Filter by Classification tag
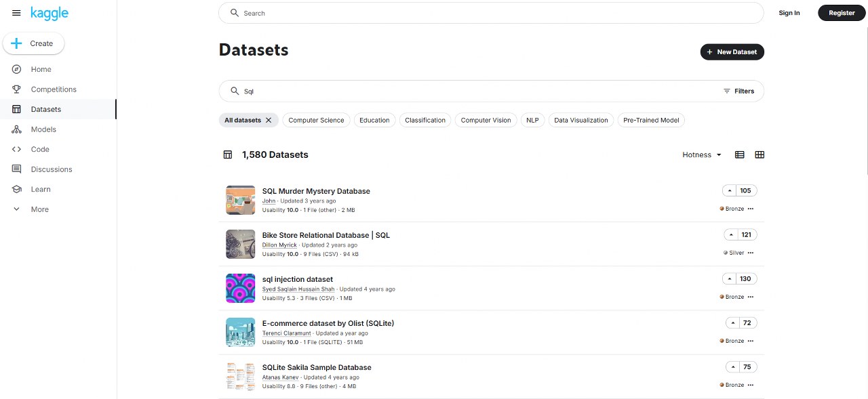Image resolution: width=868 pixels, height=399 pixels. [x=425, y=120]
